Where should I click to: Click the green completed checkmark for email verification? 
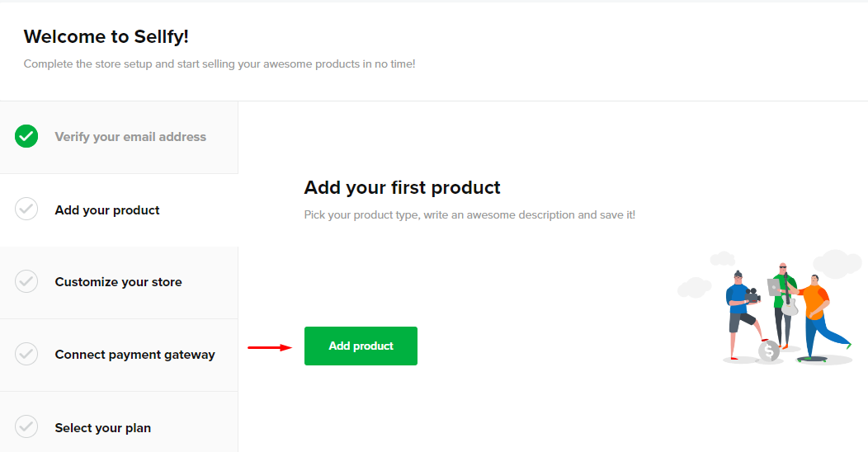(x=26, y=137)
